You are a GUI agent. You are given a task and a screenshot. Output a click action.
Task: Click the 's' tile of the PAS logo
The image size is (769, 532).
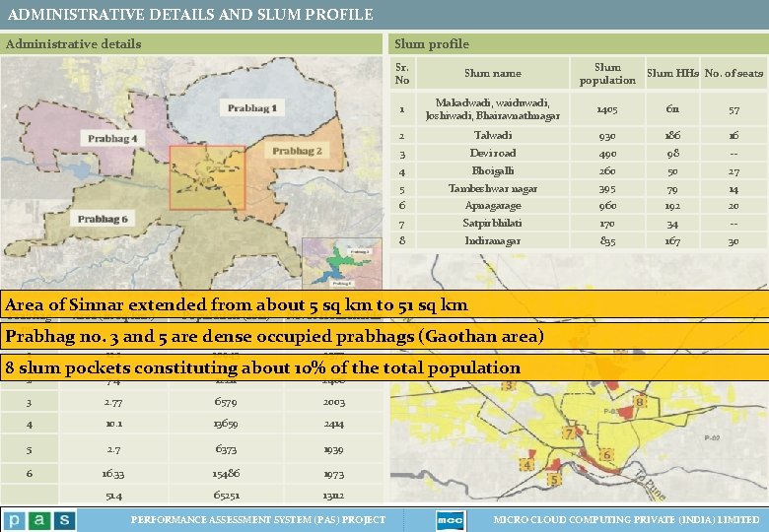[64, 520]
